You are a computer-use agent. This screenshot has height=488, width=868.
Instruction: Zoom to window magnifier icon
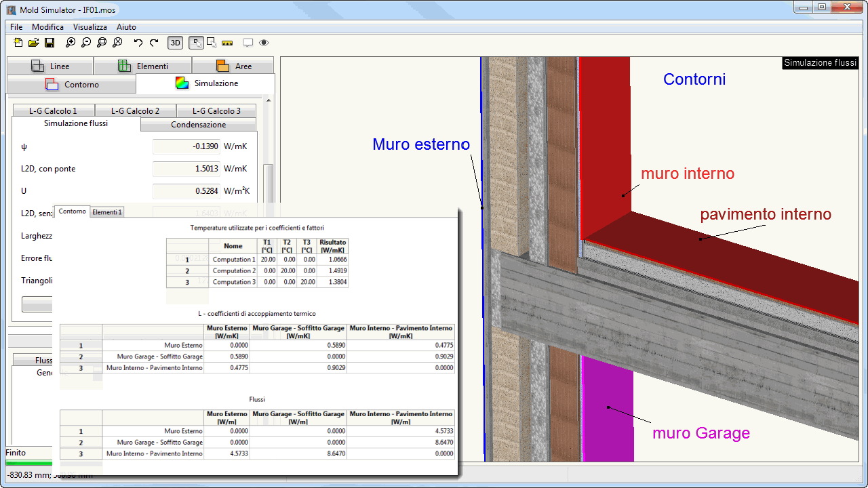point(102,43)
